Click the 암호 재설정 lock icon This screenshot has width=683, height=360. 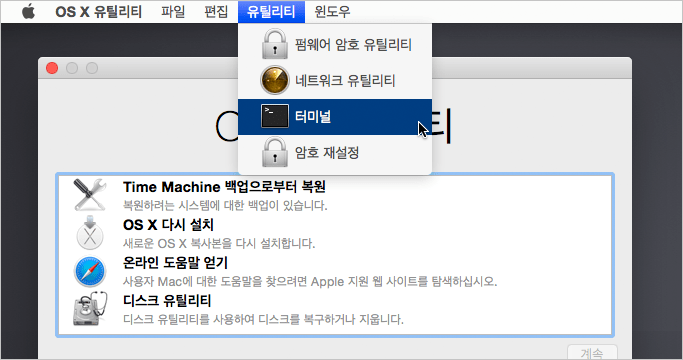[274, 152]
